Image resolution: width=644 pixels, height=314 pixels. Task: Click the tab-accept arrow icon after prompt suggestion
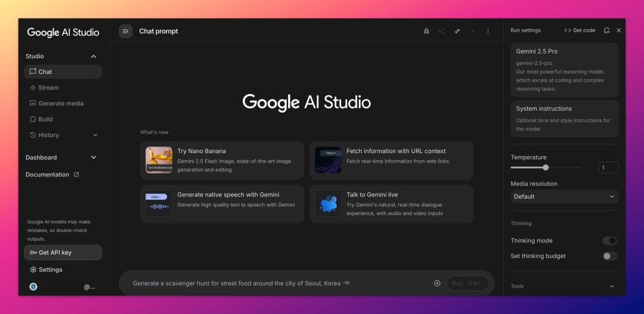click(x=346, y=283)
